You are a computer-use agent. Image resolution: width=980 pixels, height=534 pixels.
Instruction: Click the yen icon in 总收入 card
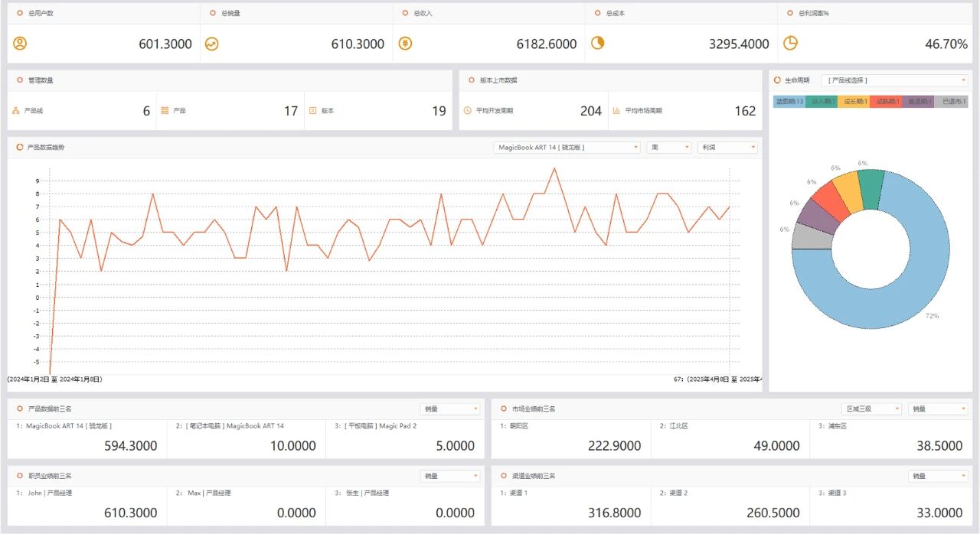point(405,44)
